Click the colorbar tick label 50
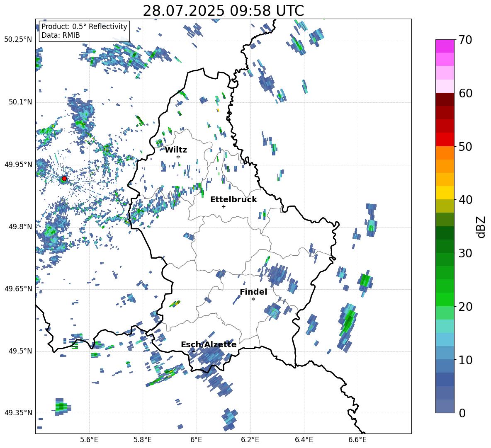Screen dimensions: 491x448 (x=465, y=146)
